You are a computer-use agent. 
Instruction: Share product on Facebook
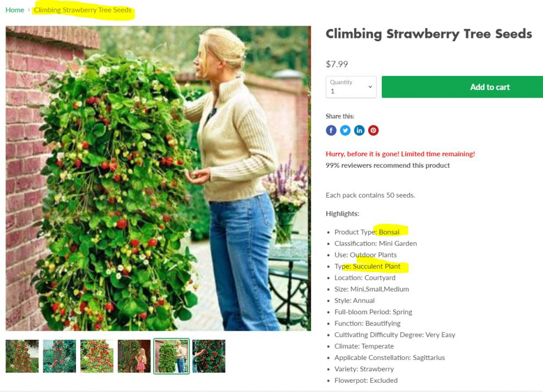(x=331, y=130)
